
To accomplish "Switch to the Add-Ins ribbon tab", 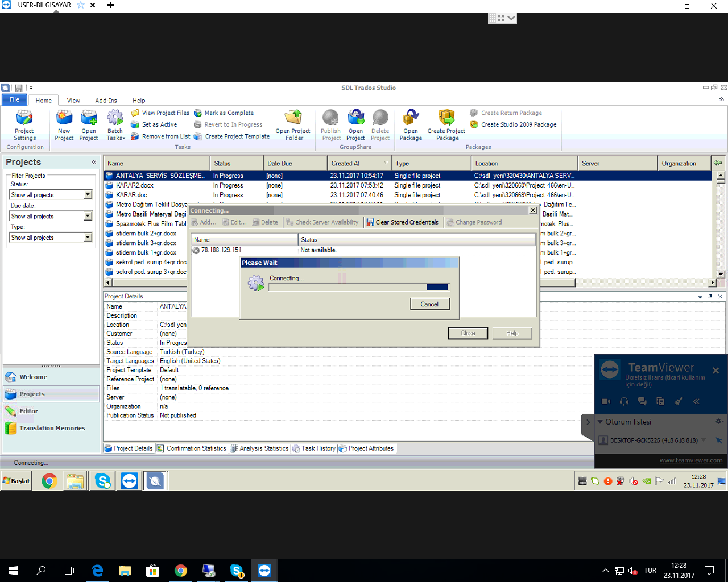I will tap(106, 101).
